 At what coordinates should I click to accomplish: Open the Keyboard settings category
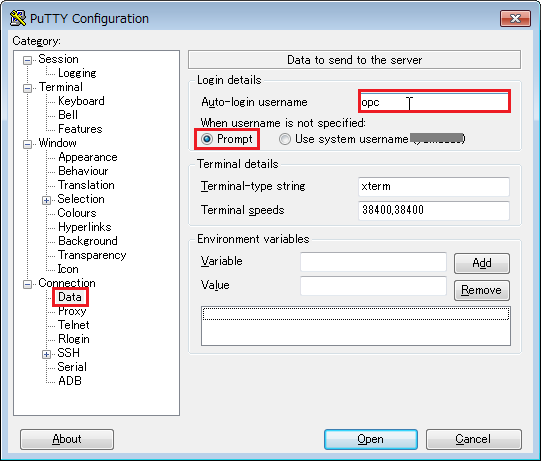81,101
